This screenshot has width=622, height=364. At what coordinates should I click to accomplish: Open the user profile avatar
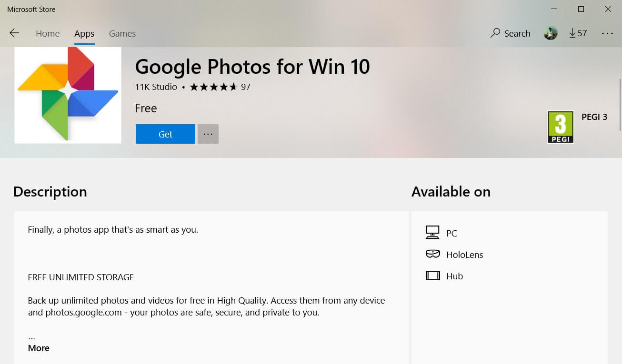tap(551, 33)
